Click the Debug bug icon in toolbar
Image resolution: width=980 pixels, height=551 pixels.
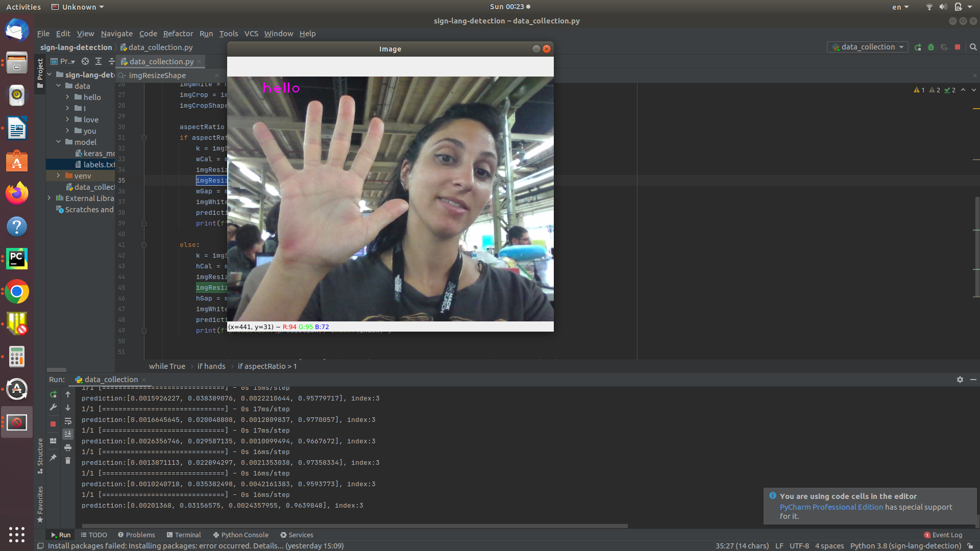tap(931, 47)
